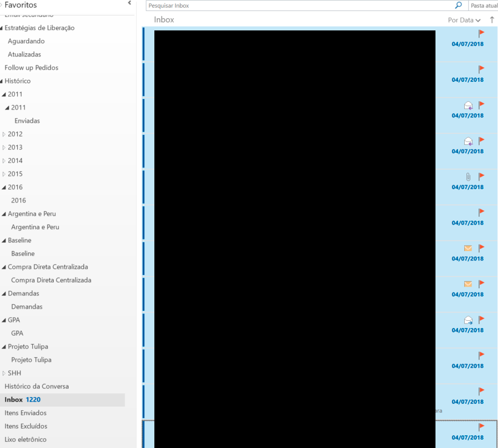Collapse the Projeto Tulipa parent triangle
Viewport: 498px width, 448px height.
[4, 347]
